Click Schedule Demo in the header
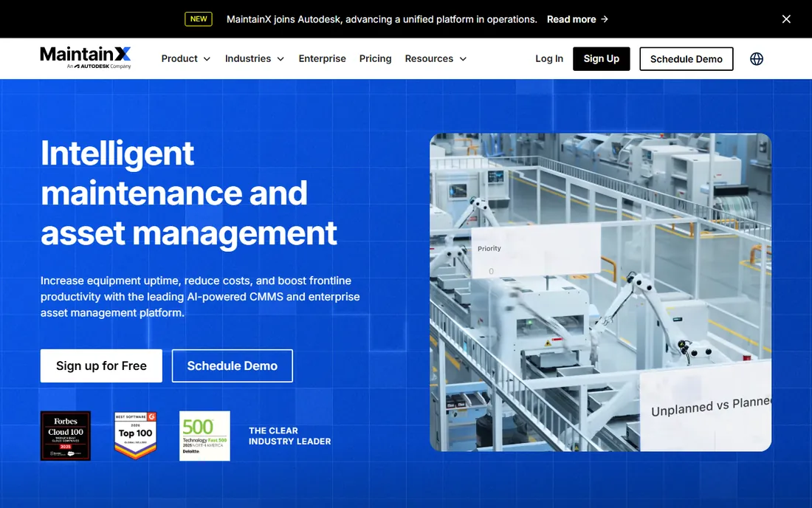 click(x=687, y=59)
